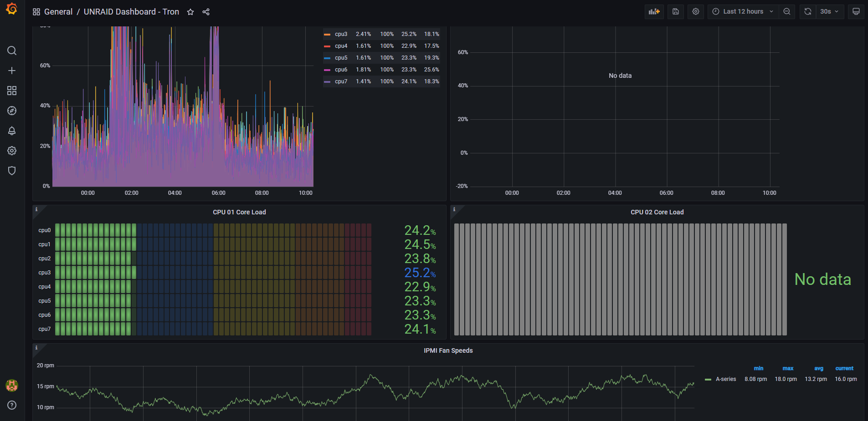
Task: Open the Alerting bell icon
Action: tap(12, 131)
